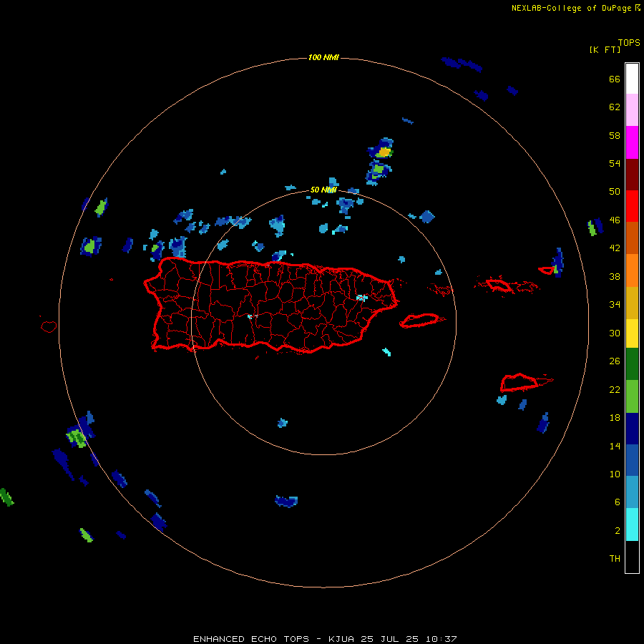Click the 50 legend value

click(x=615, y=192)
